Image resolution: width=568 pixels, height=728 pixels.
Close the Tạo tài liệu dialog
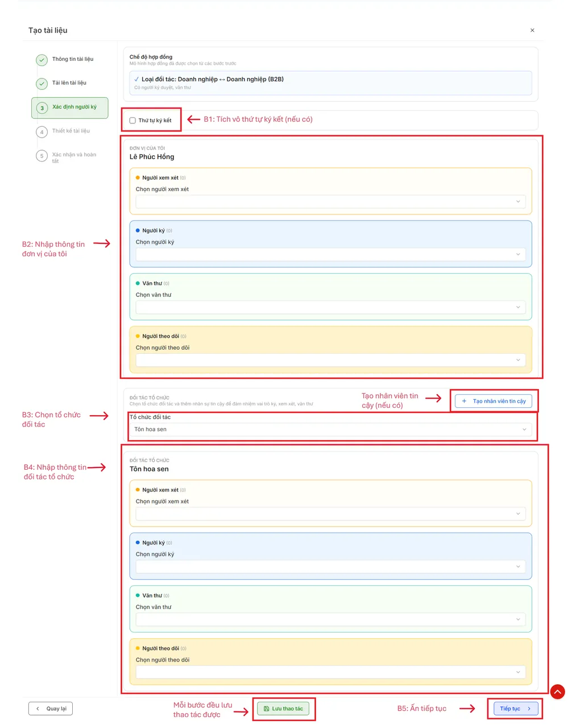coord(532,30)
